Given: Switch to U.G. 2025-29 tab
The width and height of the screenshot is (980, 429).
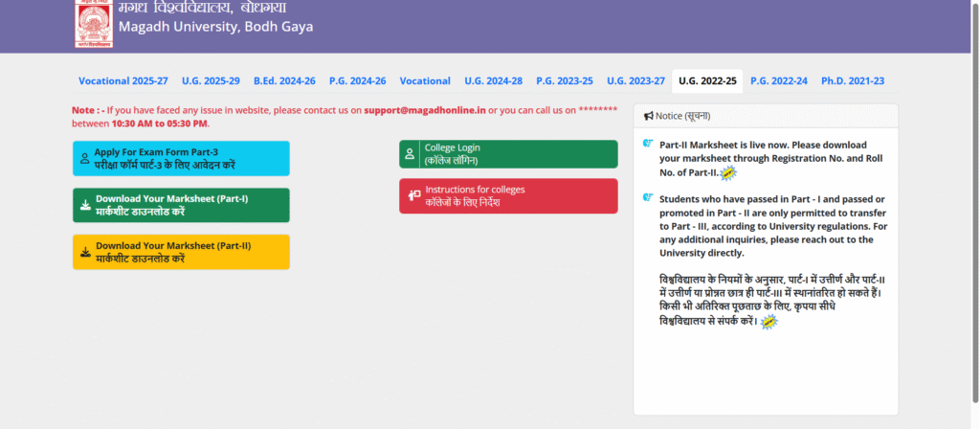Looking at the screenshot, I should coord(211,80).
